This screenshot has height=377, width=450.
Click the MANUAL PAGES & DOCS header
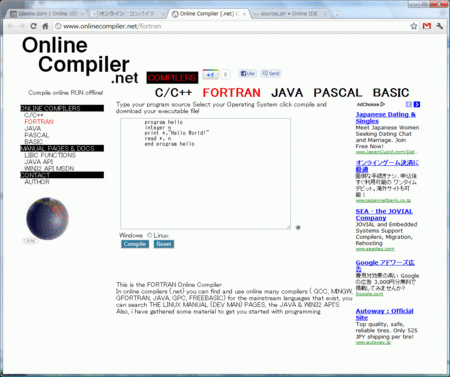[x=62, y=148]
